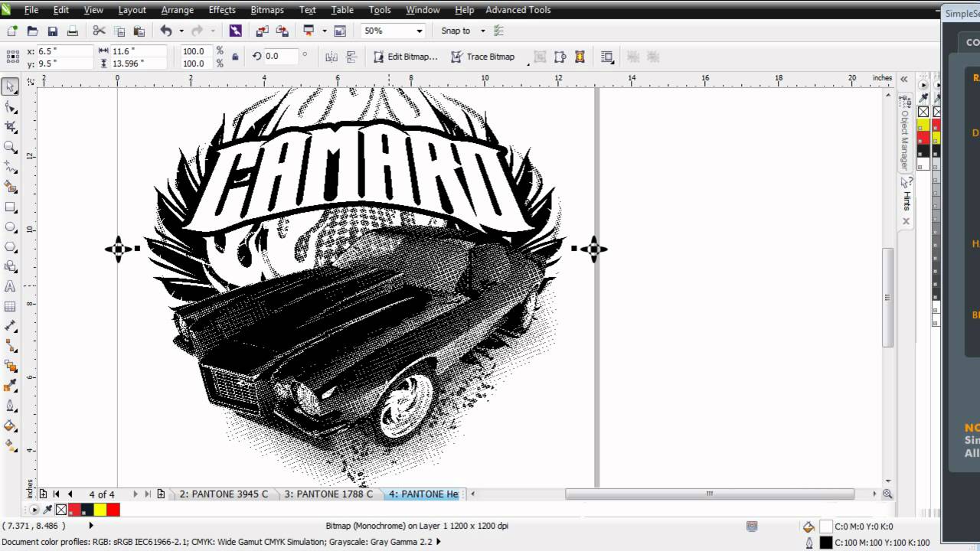This screenshot has height=551, width=980.
Task: Save the document
Action: (x=52, y=31)
